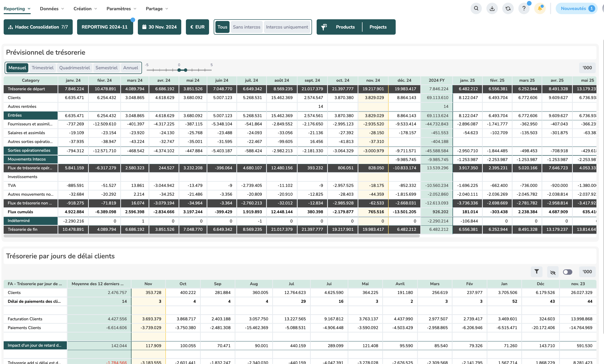Flip the switch next to '000 button
The width and height of the screenshot is (604, 364).
[x=567, y=272]
